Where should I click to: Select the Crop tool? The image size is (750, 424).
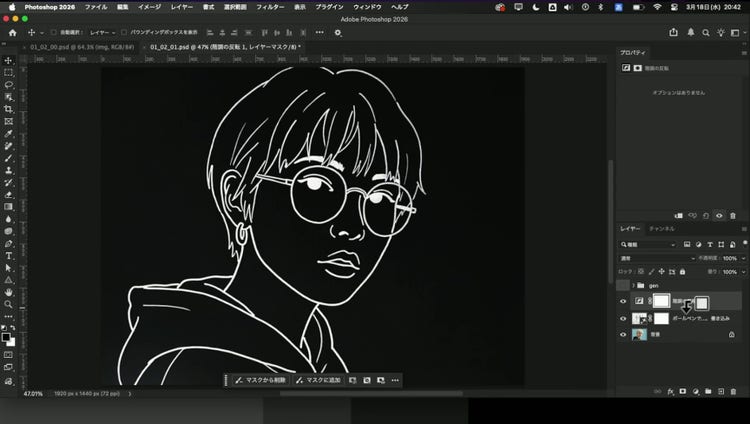tap(8, 109)
